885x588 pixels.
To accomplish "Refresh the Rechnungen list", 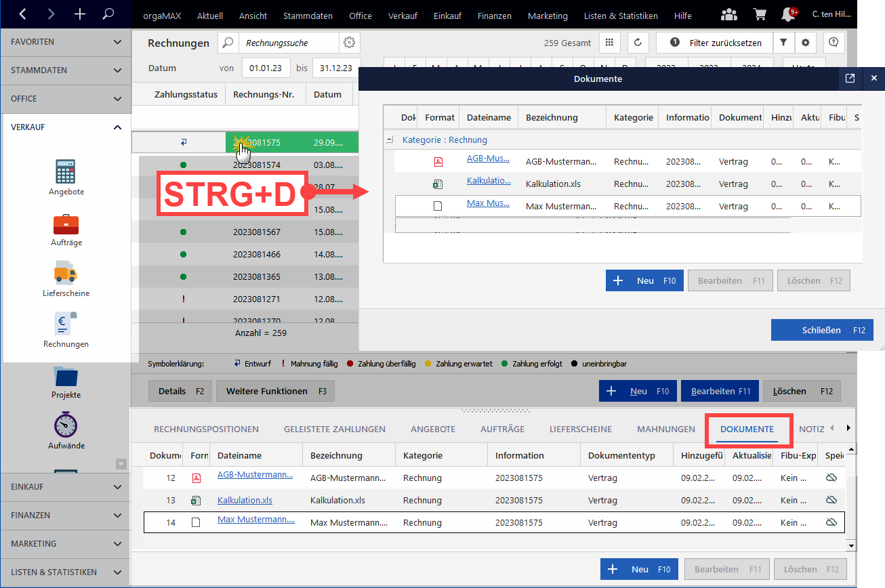I will click(x=638, y=43).
